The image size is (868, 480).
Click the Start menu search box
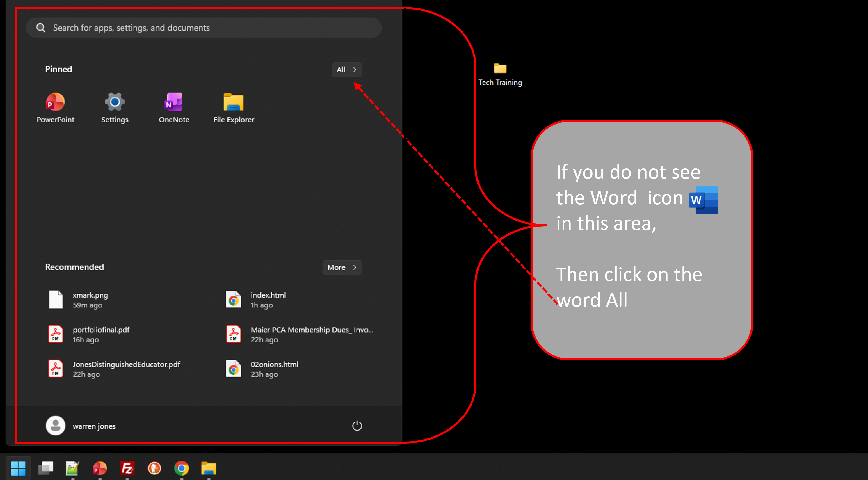point(204,28)
